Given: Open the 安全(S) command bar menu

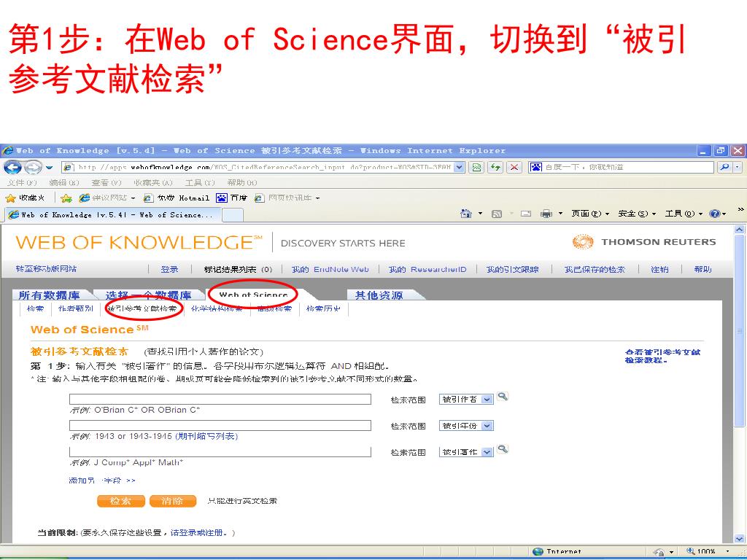Looking at the screenshot, I should [637, 214].
